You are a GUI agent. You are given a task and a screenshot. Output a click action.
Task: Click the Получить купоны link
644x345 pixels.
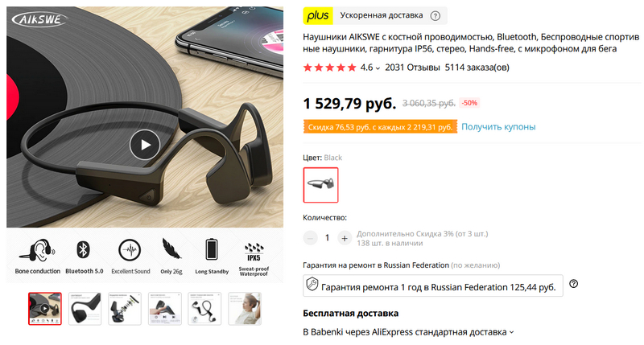pos(498,127)
